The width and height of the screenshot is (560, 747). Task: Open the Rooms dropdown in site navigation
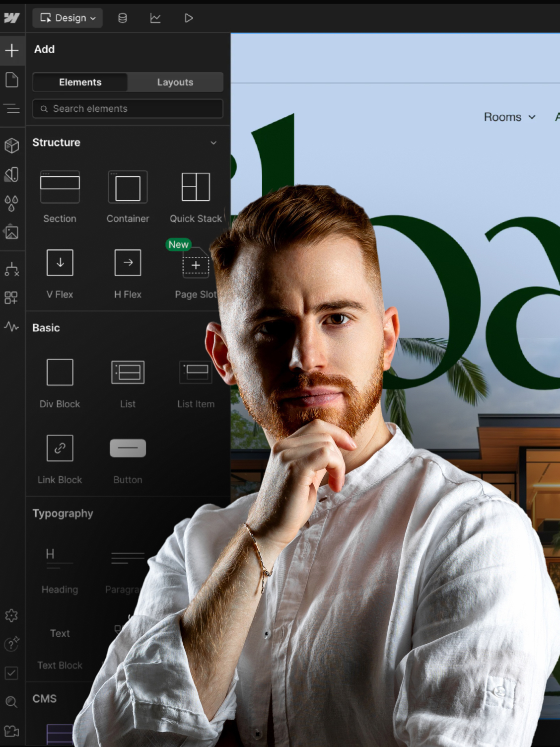[510, 117]
